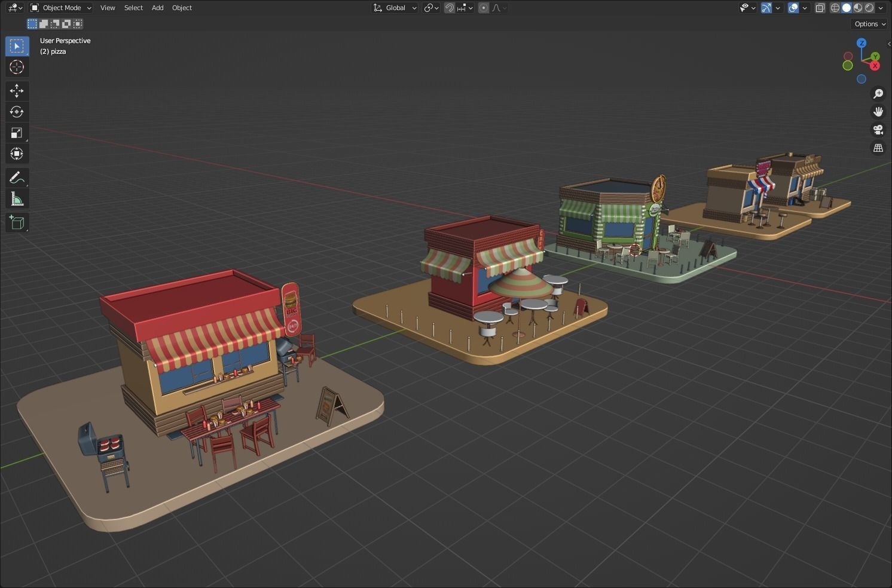
Task: Open the transform pivot point dropdown
Action: pos(431,8)
